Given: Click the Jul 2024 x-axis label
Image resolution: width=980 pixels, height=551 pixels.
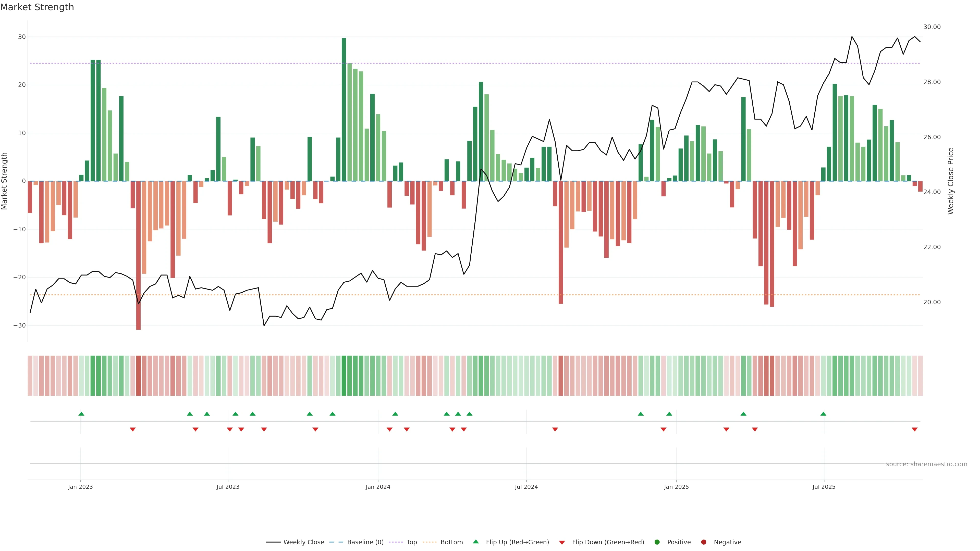Looking at the screenshot, I should [x=526, y=487].
